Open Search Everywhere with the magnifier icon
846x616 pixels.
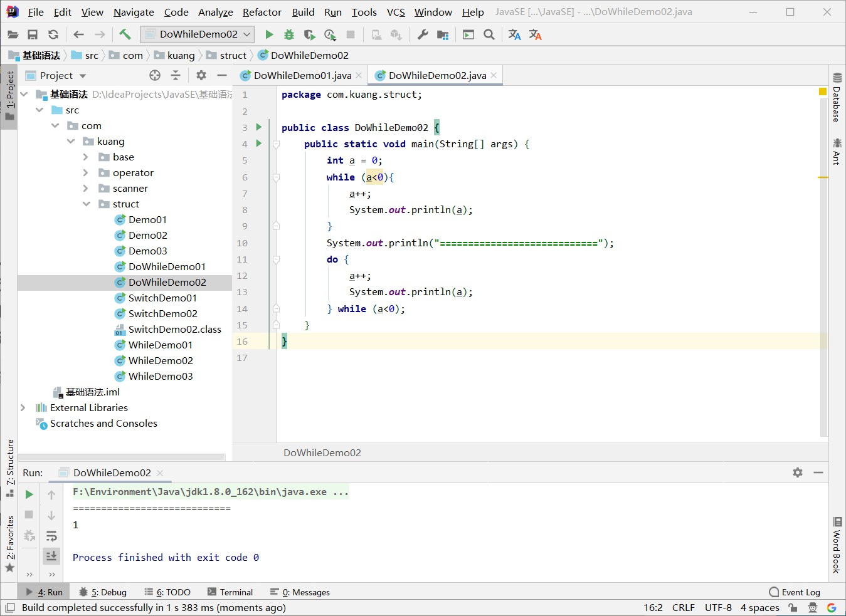pyautogui.click(x=489, y=34)
